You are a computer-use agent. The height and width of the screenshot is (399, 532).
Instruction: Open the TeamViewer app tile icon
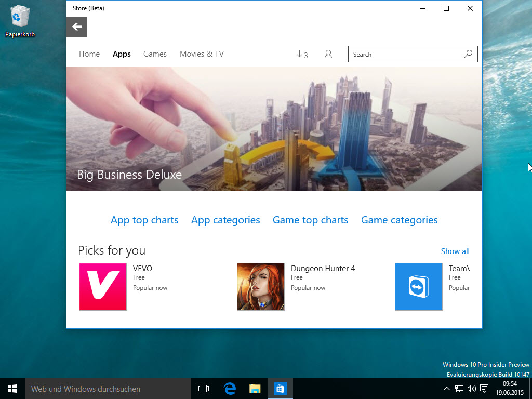[x=419, y=287]
